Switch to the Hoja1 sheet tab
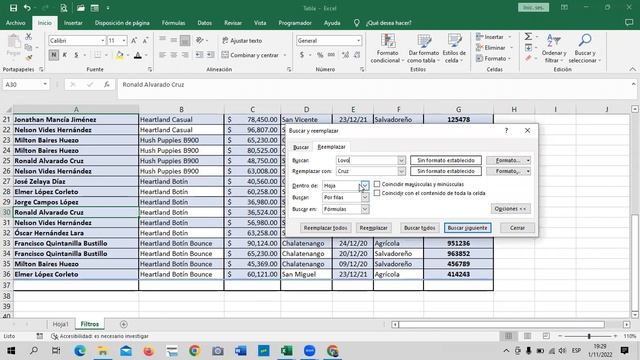640x360 pixels. click(60, 324)
